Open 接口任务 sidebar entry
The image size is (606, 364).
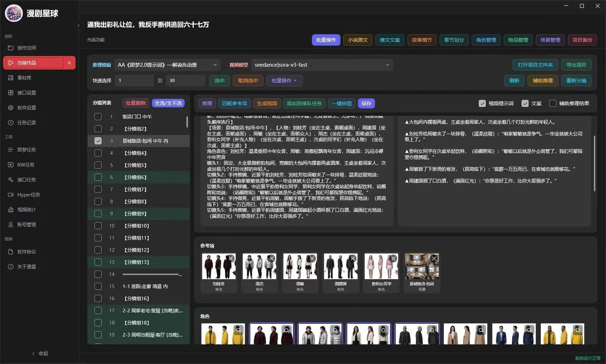39,180
